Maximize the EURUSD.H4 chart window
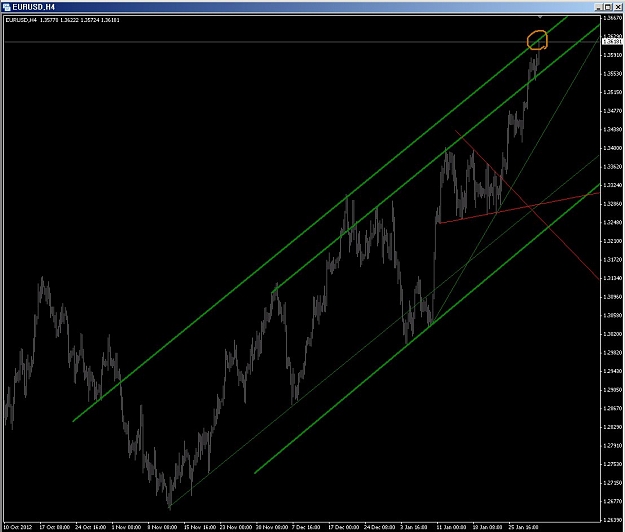 tap(607, 7)
